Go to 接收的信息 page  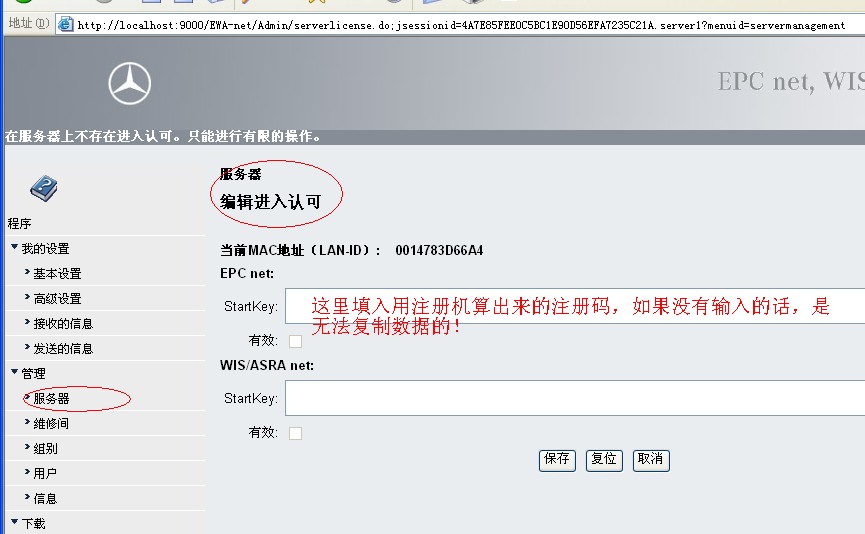[x=63, y=324]
